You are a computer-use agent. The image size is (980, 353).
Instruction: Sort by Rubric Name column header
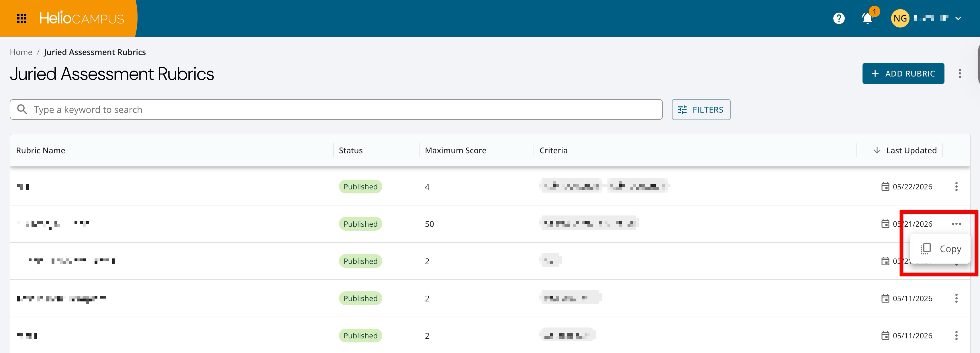pyautogui.click(x=41, y=150)
